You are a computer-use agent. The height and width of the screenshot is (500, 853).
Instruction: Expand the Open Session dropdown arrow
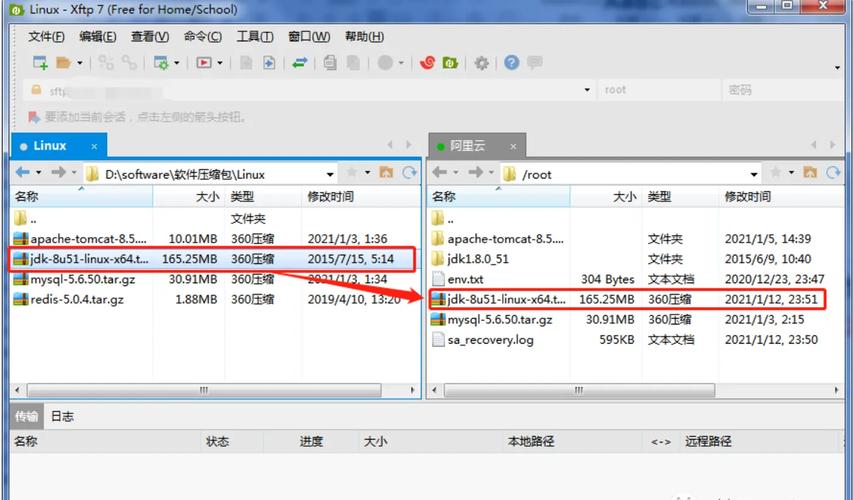coord(79,63)
